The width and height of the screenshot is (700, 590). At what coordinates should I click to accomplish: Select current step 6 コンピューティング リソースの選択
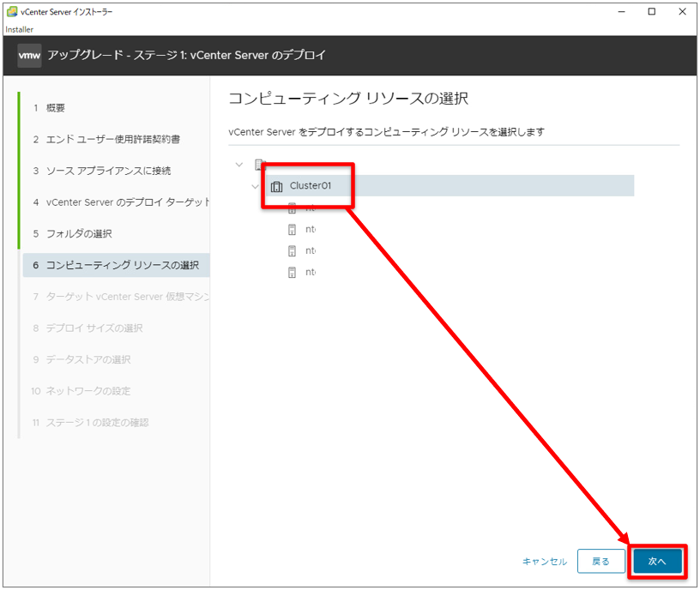pos(116,265)
